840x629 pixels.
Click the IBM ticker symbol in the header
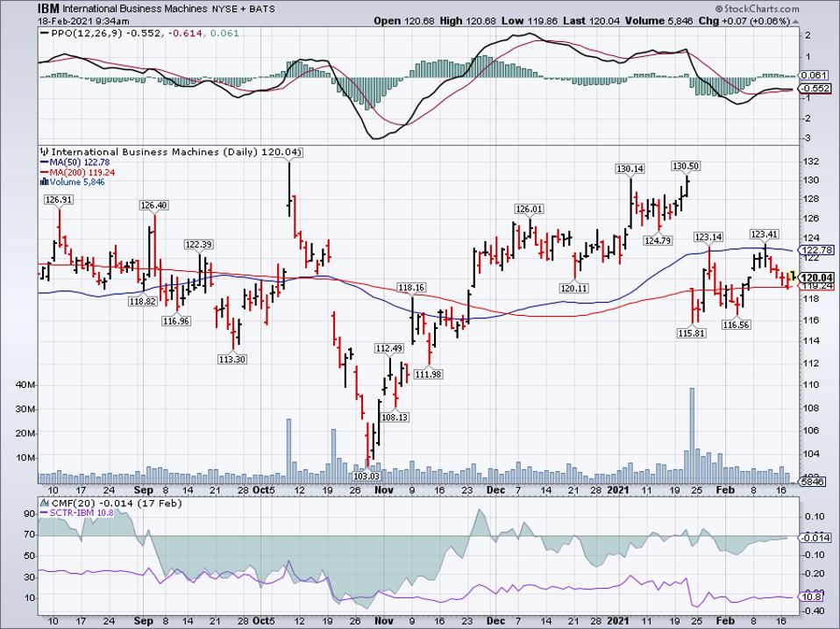pos(49,9)
